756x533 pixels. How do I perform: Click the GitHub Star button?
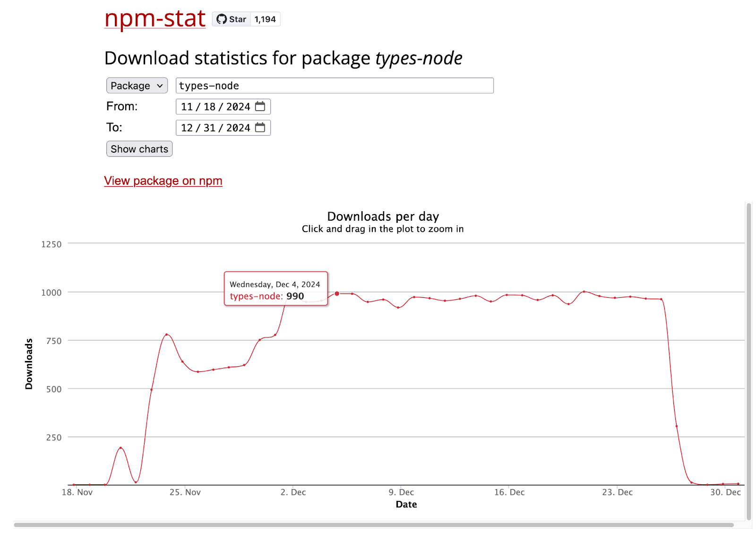tap(232, 19)
